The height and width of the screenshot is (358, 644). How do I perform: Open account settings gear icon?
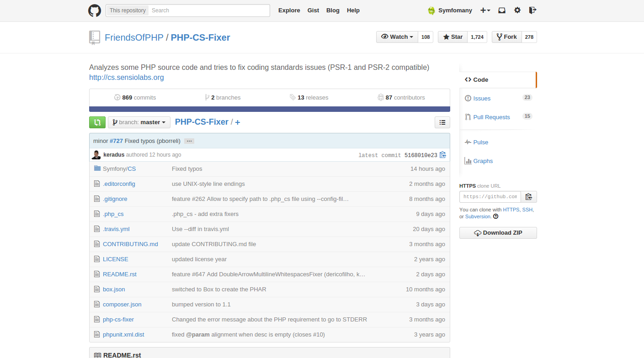[x=517, y=11]
